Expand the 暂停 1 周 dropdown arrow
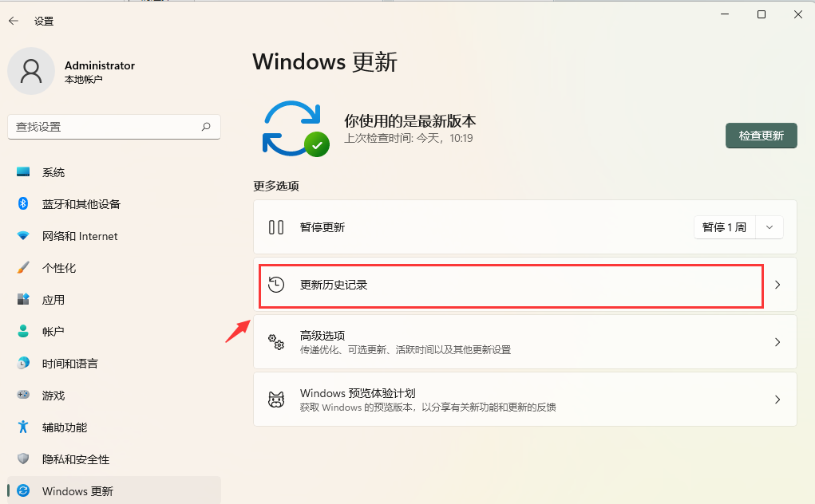This screenshot has width=815, height=504. coord(769,226)
